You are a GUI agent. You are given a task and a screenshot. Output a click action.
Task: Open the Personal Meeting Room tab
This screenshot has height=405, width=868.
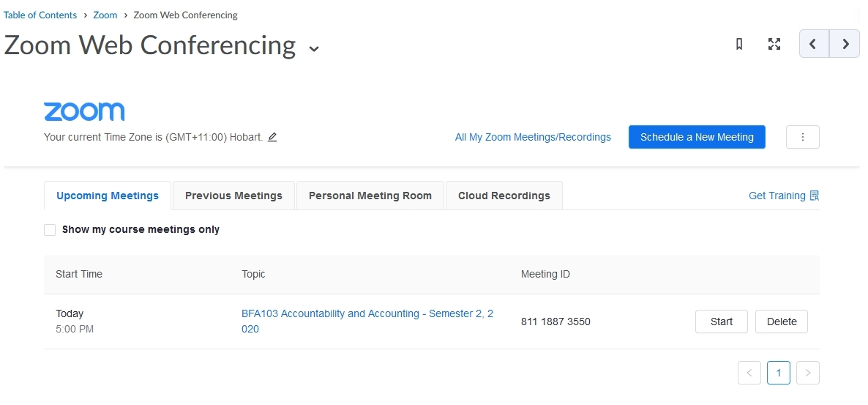(x=370, y=196)
